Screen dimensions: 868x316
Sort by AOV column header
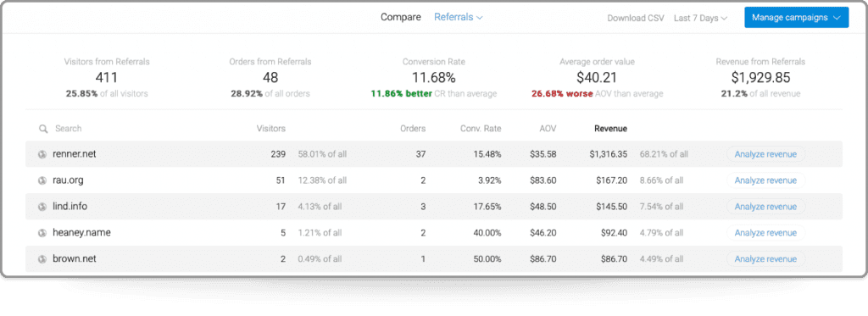548,129
